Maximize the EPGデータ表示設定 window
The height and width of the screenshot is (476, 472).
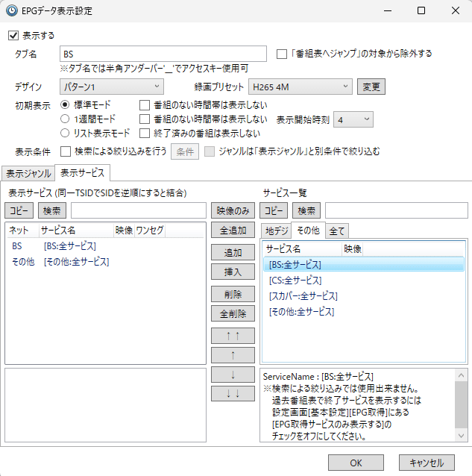pos(421,10)
